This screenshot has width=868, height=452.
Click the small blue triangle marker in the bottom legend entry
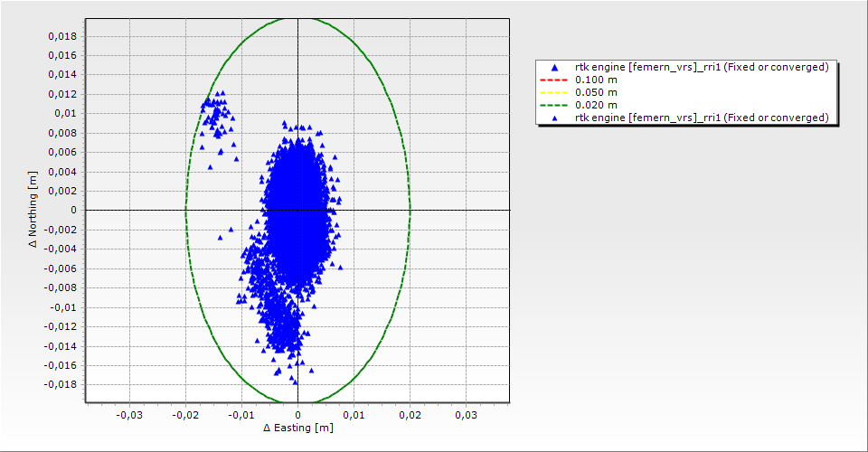point(554,118)
